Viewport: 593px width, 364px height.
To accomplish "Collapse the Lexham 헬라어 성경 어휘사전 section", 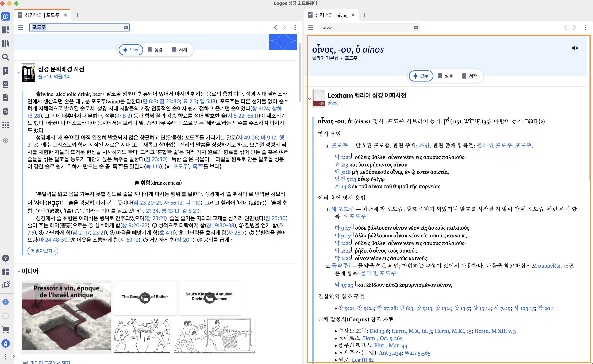I will click(x=309, y=99).
